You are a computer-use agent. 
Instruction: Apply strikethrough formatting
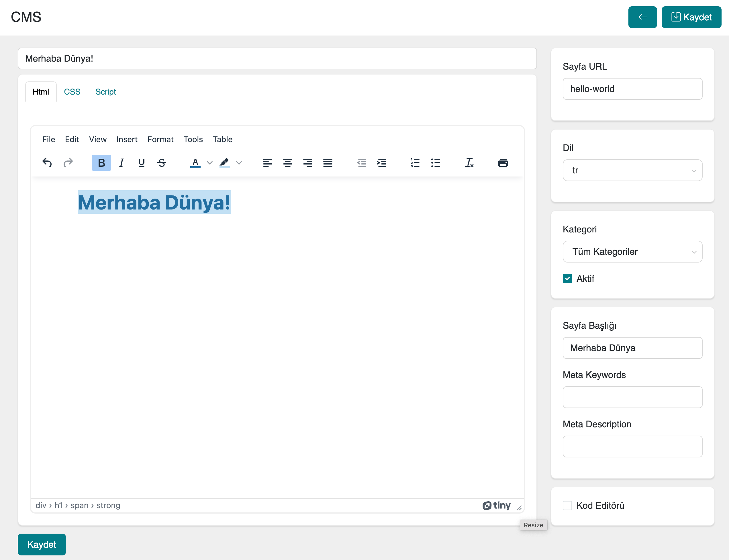pos(162,163)
